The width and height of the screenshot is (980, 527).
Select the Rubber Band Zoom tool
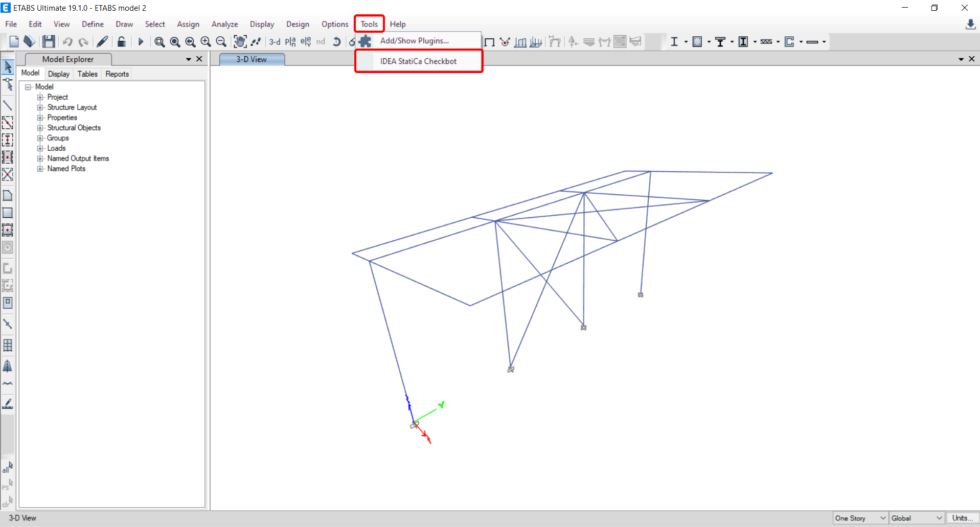[x=159, y=41]
